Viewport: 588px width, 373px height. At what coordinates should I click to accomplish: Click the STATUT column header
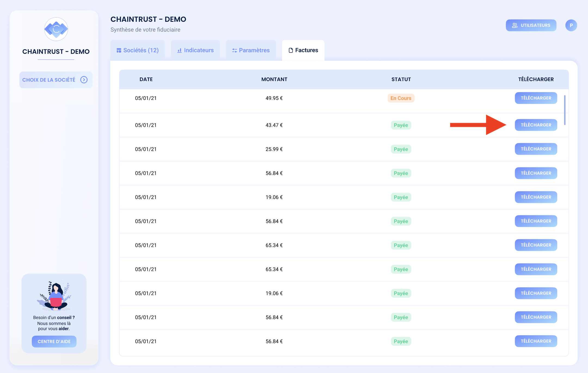[401, 79]
